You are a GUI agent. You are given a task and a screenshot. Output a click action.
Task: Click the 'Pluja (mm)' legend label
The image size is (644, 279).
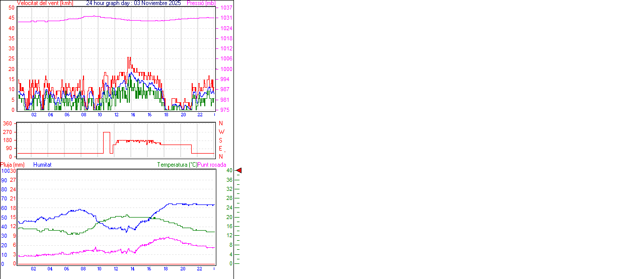pos(13,165)
